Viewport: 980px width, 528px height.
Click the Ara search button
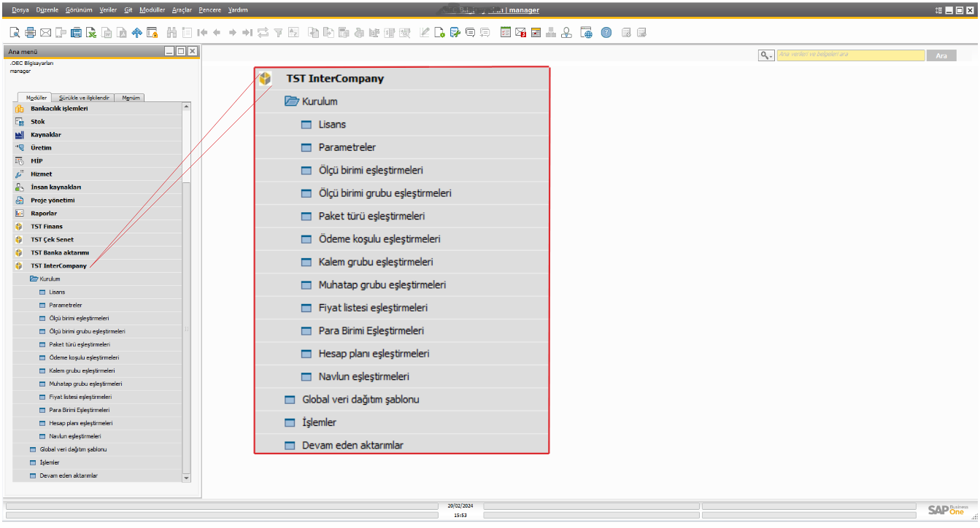(x=941, y=55)
